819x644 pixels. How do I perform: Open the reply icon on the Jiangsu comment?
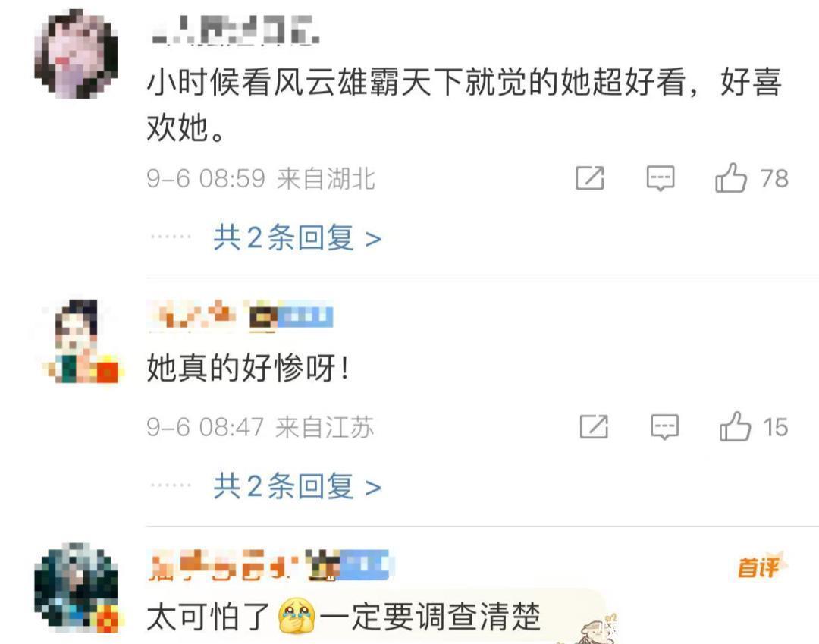pos(664,427)
